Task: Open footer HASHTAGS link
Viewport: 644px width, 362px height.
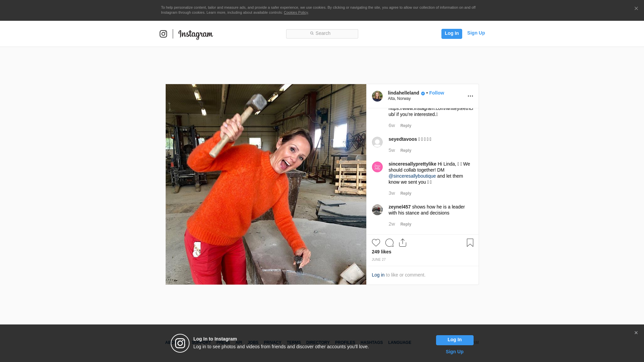Action: pos(372,343)
